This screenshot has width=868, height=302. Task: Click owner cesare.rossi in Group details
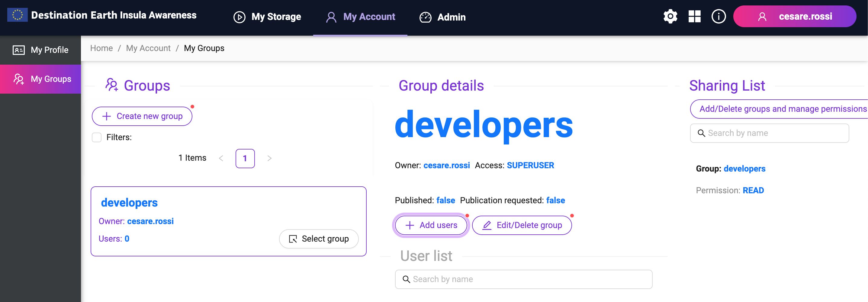click(x=446, y=165)
